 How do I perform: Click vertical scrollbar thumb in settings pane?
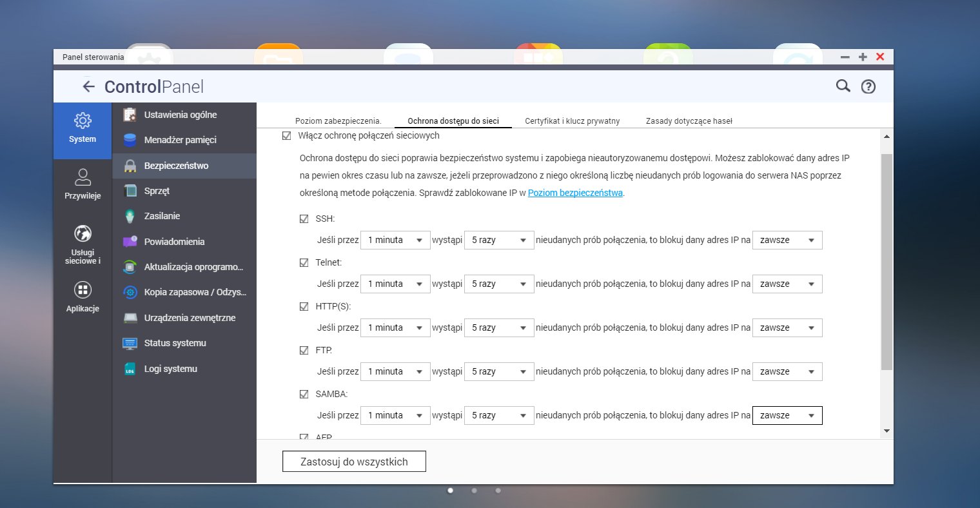pos(887,262)
